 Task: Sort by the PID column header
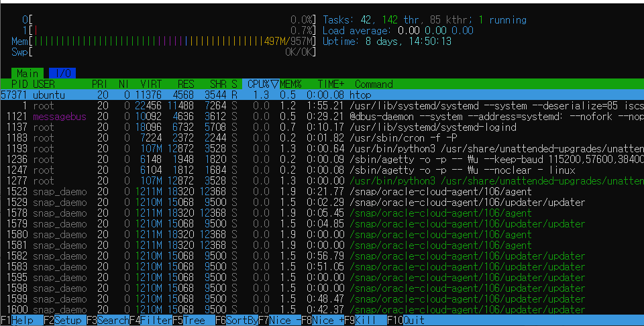coord(19,84)
